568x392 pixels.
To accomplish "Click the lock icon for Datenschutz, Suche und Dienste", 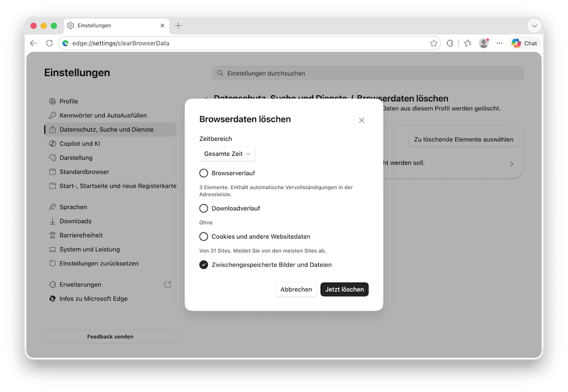I will (52, 129).
